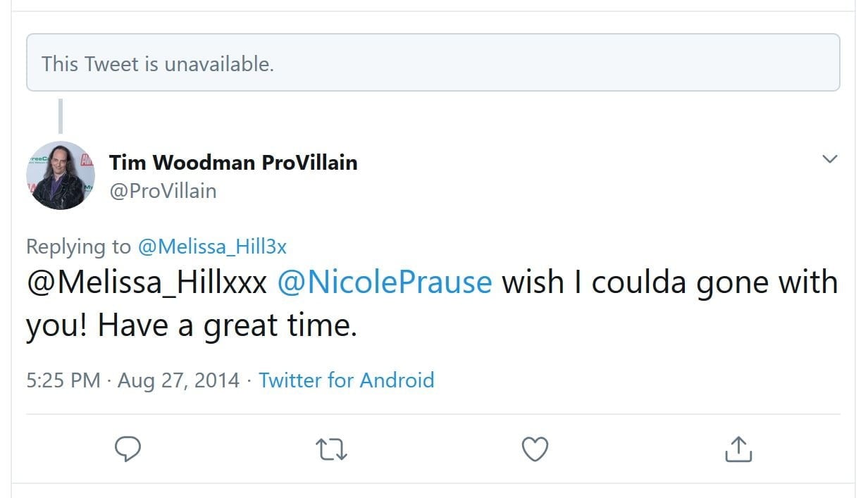Retweet this tweet using the retweet icon
The height and width of the screenshot is (498, 868).
click(331, 449)
